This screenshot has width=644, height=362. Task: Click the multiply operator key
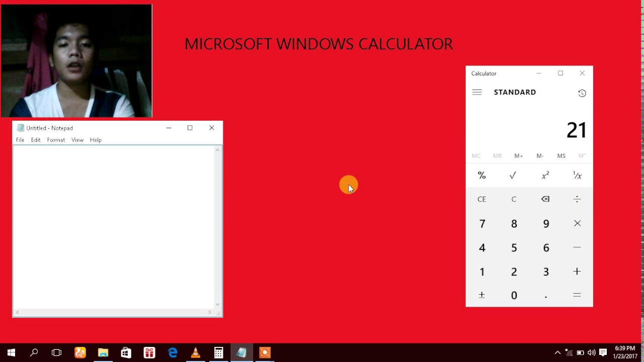coord(577,223)
